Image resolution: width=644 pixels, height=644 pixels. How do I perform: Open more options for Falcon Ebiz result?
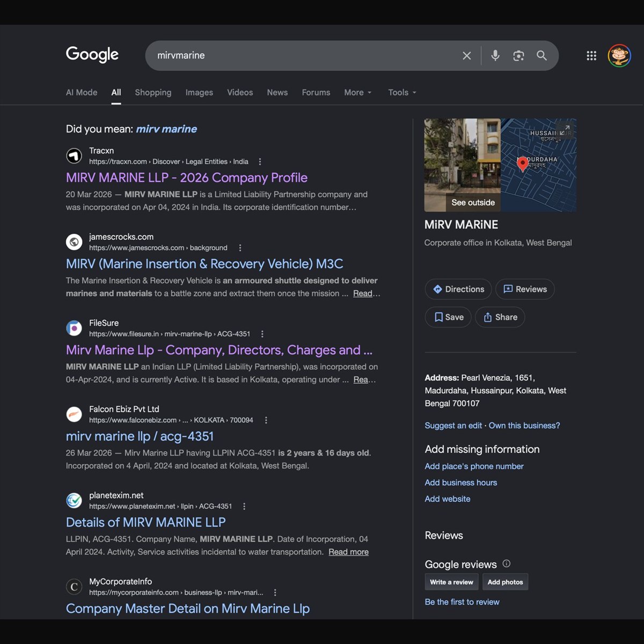coord(266,420)
